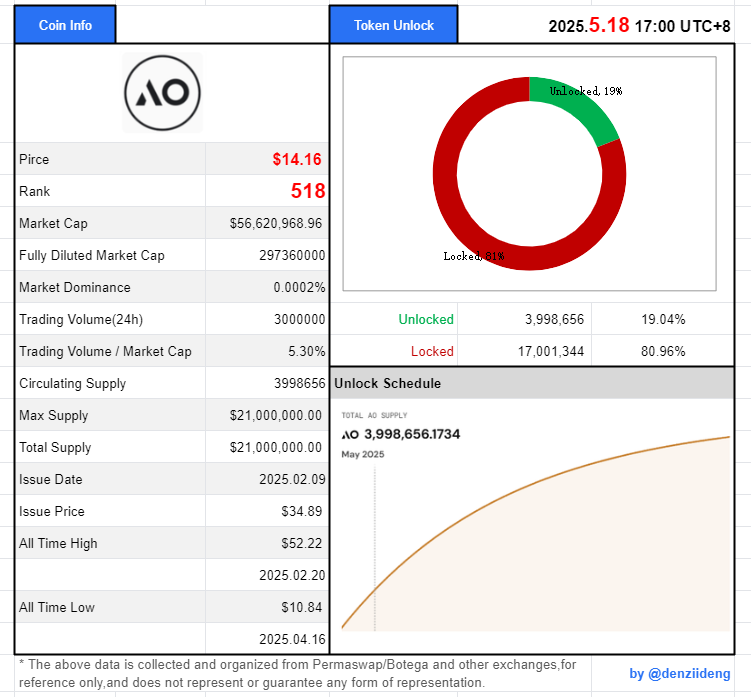Select the price value $14.16
The width and height of the screenshot is (751, 697).
(x=297, y=159)
